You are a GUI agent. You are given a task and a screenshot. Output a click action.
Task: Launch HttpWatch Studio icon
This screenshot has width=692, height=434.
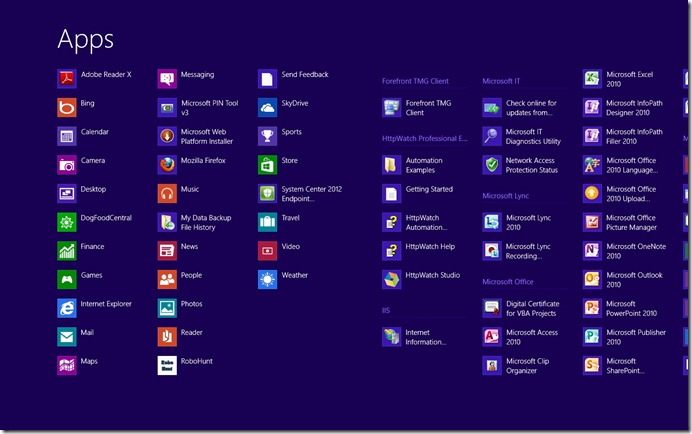click(391, 280)
